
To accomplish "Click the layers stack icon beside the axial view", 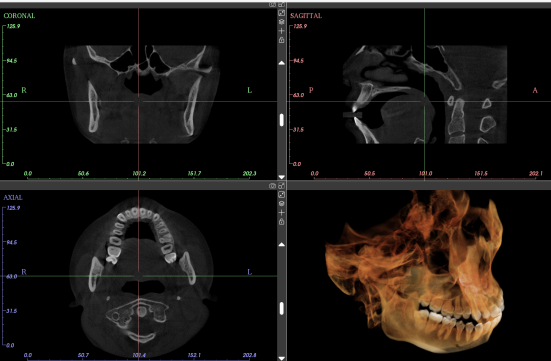I will click(281, 204).
